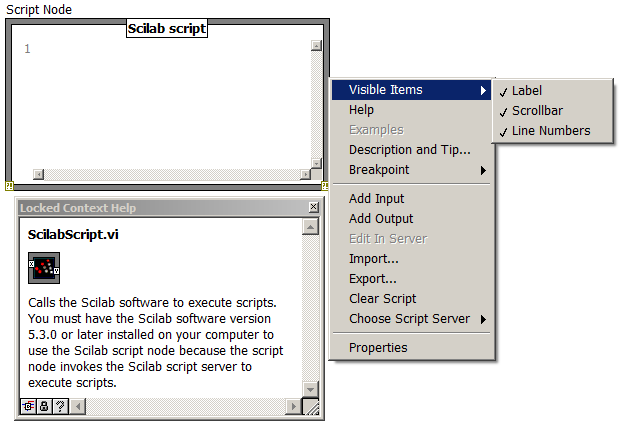Toggle the Scrollbar visible item
This screenshot has height=425, width=621.
552,111
